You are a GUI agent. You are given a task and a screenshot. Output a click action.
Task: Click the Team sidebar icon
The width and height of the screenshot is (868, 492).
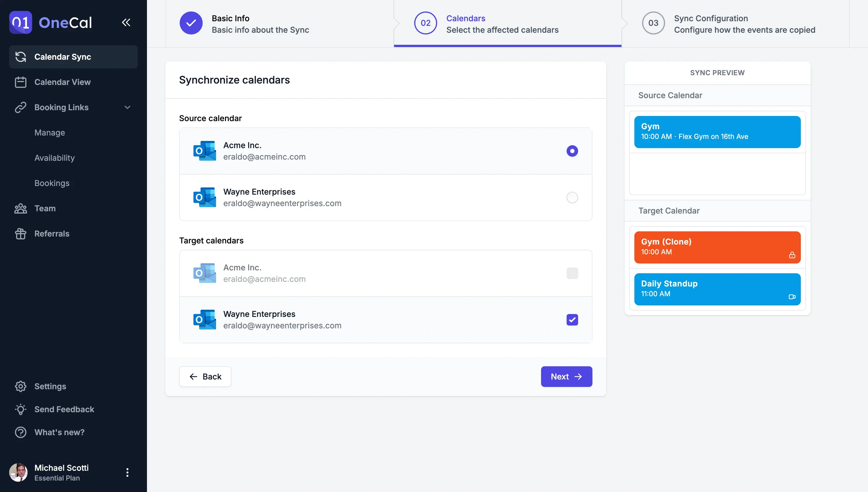click(x=20, y=209)
